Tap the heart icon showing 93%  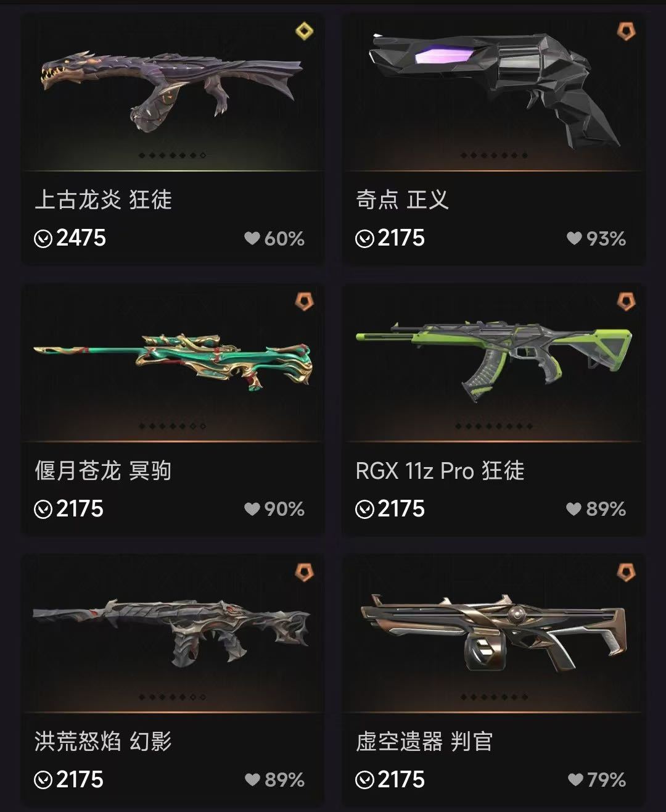click(574, 238)
